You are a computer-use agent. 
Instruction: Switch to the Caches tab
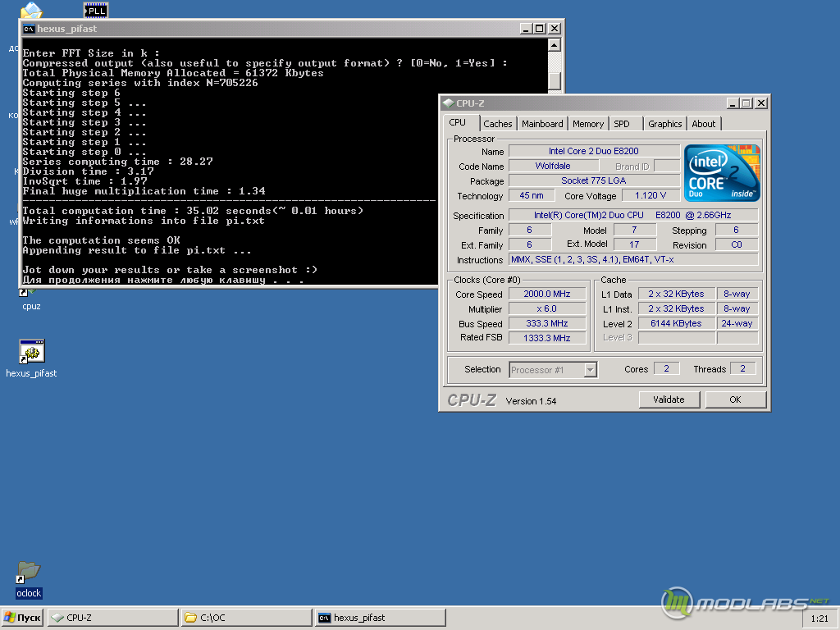coord(498,124)
